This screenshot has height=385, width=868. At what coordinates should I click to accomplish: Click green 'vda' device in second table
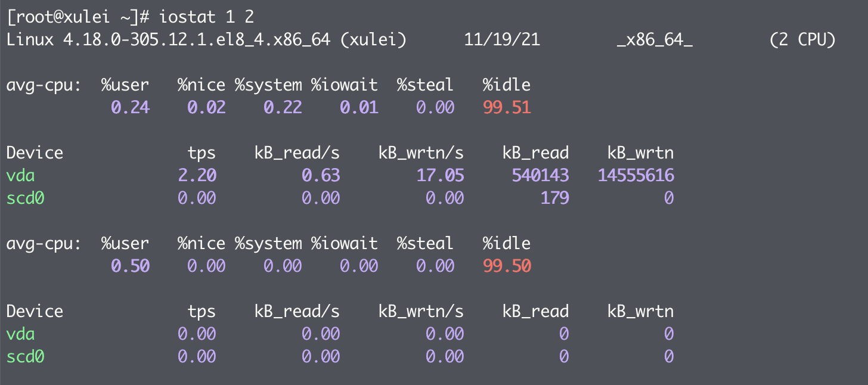pos(20,334)
